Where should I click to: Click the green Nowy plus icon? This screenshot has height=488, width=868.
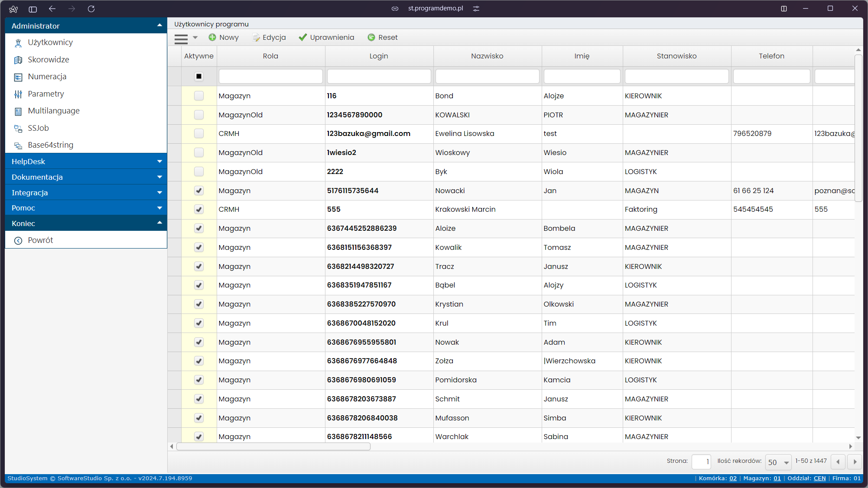[x=212, y=38]
